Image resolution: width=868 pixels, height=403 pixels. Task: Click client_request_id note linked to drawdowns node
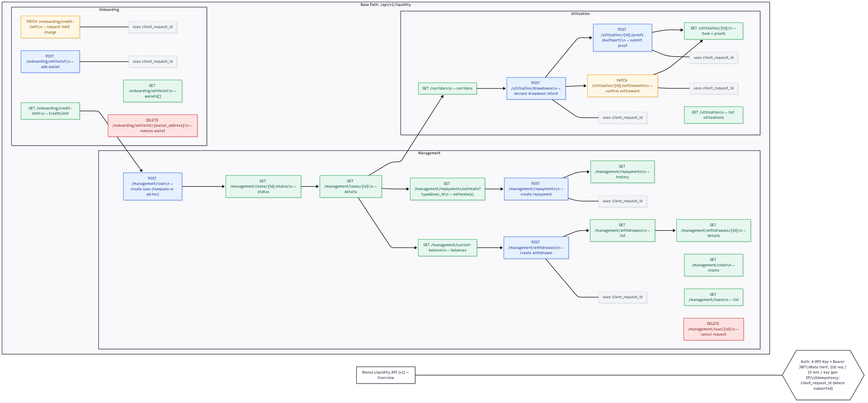[622, 118]
